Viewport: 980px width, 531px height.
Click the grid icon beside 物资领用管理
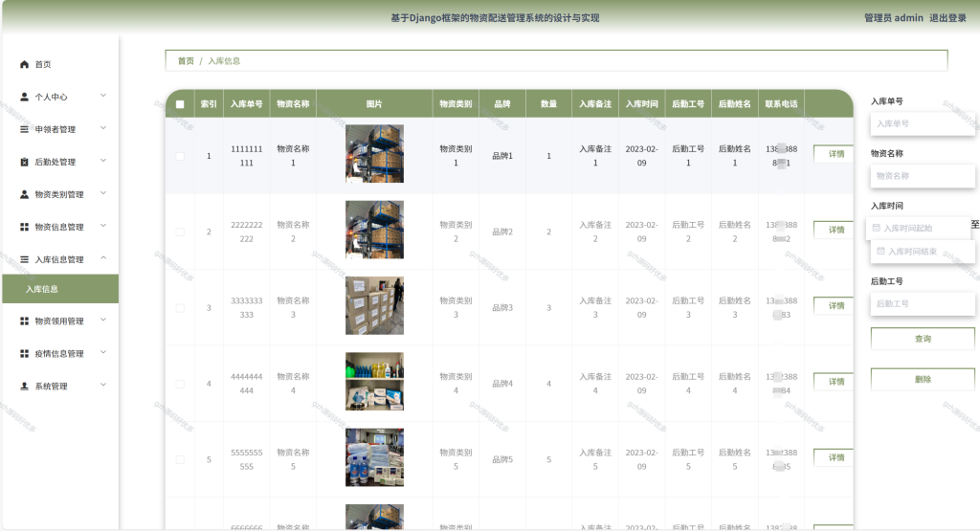pyautogui.click(x=24, y=321)
